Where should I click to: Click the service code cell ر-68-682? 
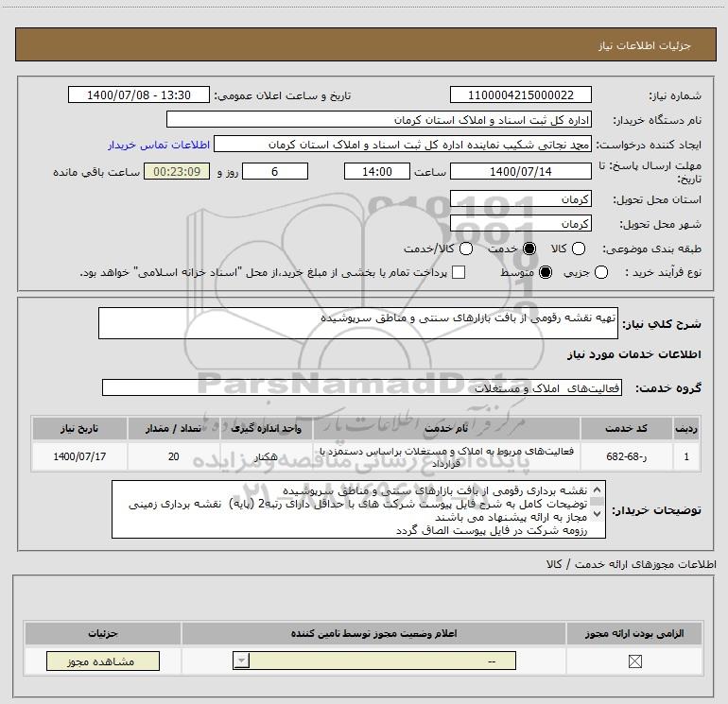pos(626,456)
